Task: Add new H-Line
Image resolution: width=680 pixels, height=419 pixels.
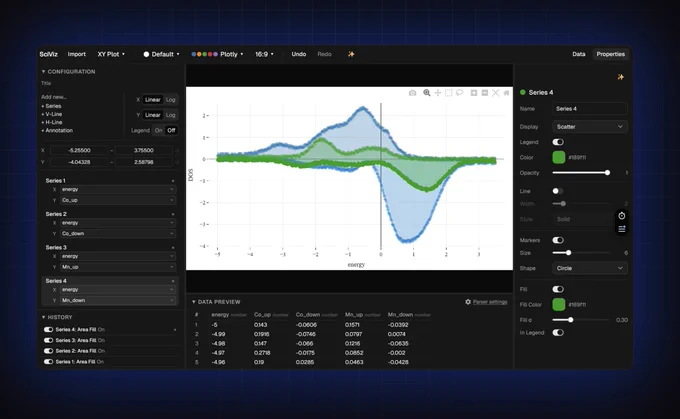Action: (52, 122)
